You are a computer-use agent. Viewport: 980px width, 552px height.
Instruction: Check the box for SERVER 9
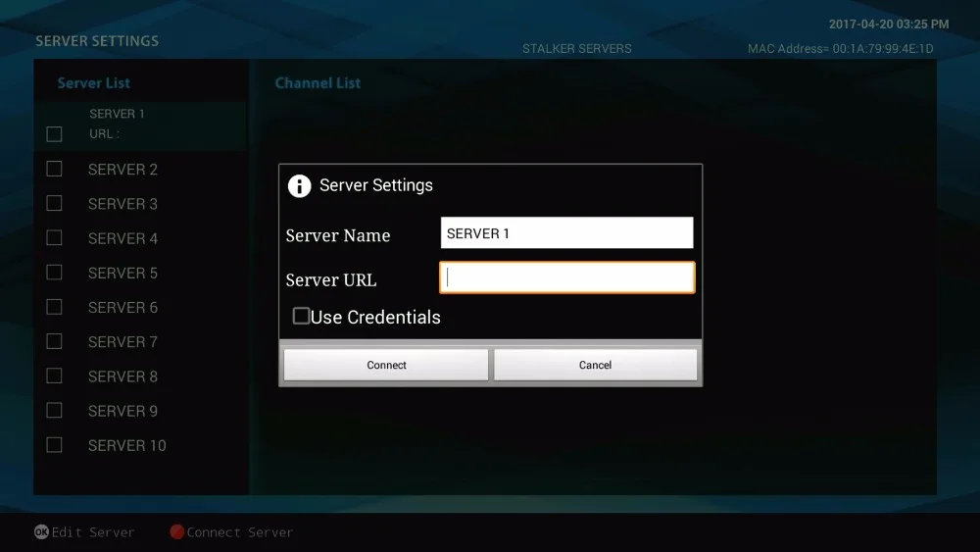[x=54, y=410]
